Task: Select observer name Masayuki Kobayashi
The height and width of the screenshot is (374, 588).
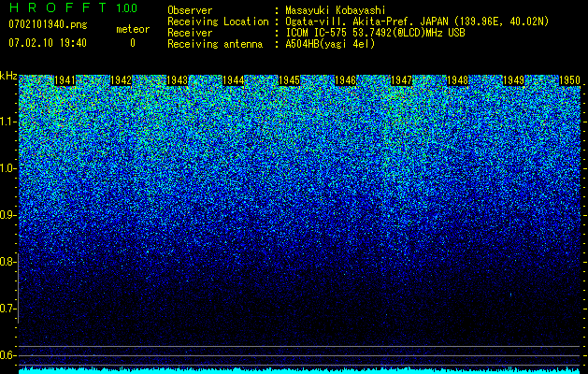Action: (x=336, y=10)
